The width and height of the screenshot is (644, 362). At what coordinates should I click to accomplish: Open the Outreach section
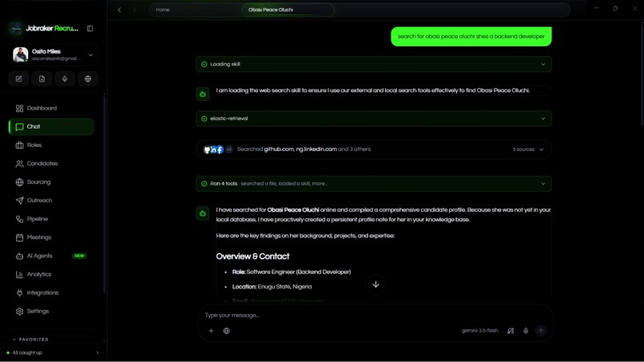[x=51, y=201]
